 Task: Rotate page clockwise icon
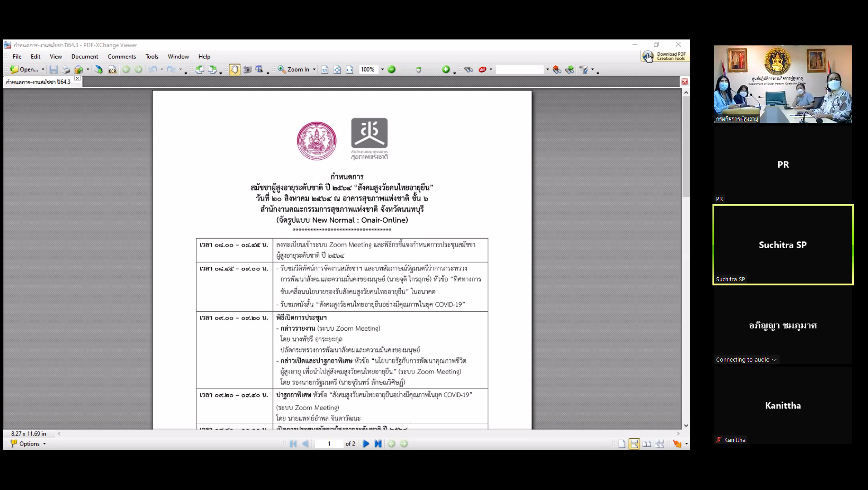click(x=212, y=69)
